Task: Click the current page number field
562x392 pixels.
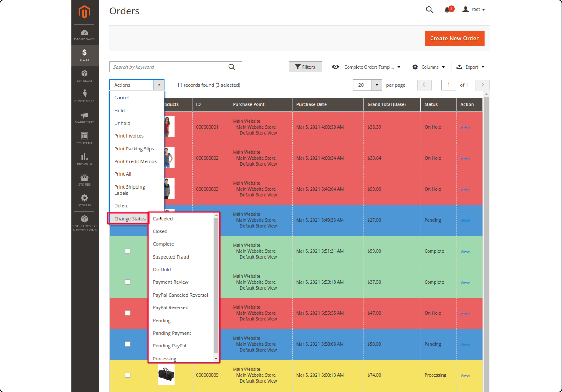Action: 448,85
